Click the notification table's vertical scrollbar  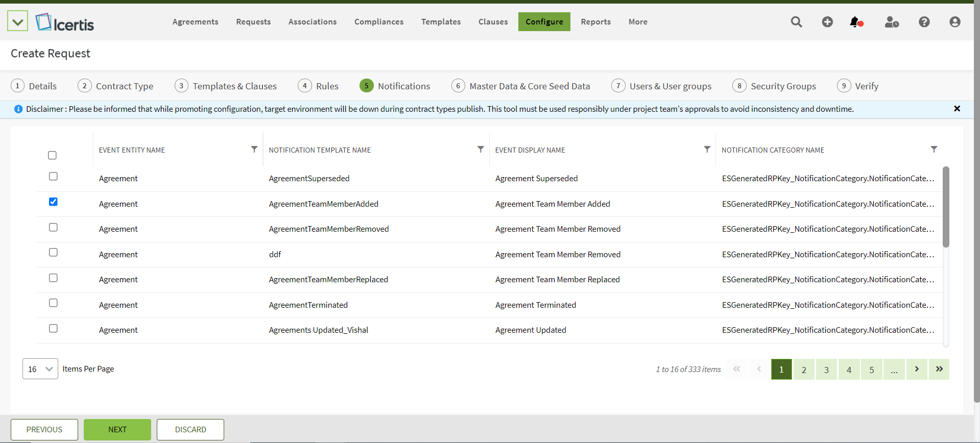[946, 207]
